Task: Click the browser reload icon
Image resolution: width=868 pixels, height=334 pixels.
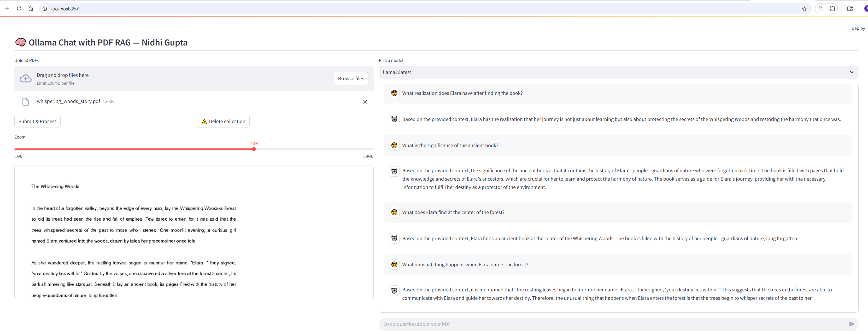Action: click(x=19, y=9)
